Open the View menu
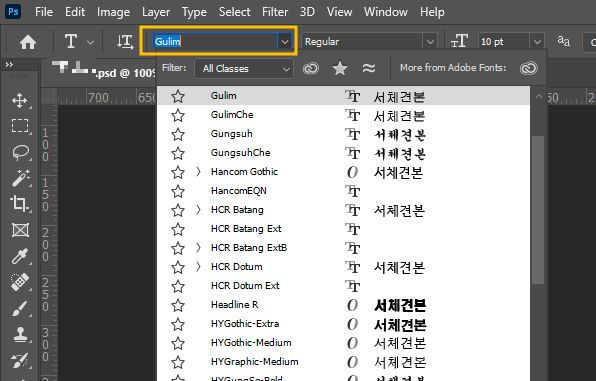596x381 pixels. point(339,12)
